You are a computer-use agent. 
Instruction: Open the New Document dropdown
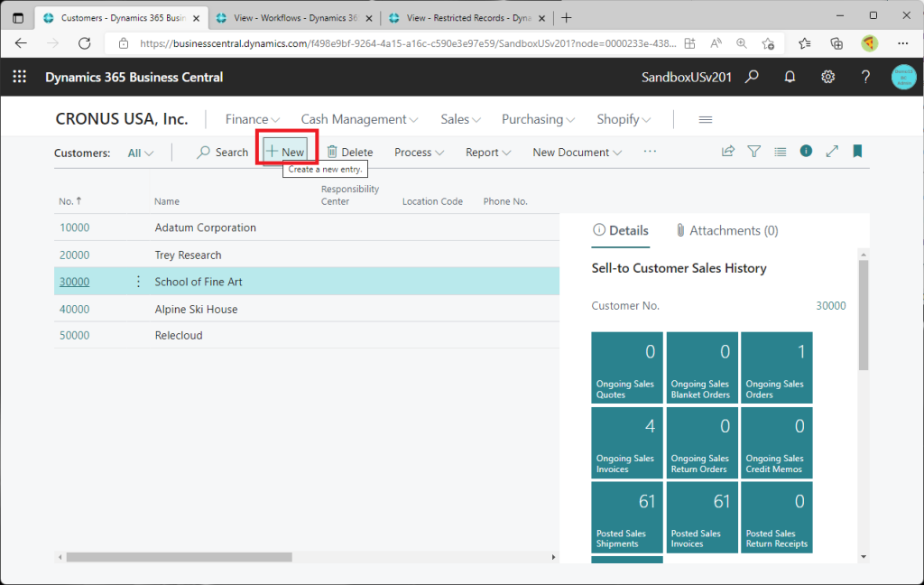pyautogui.click(x=577, y=153)
